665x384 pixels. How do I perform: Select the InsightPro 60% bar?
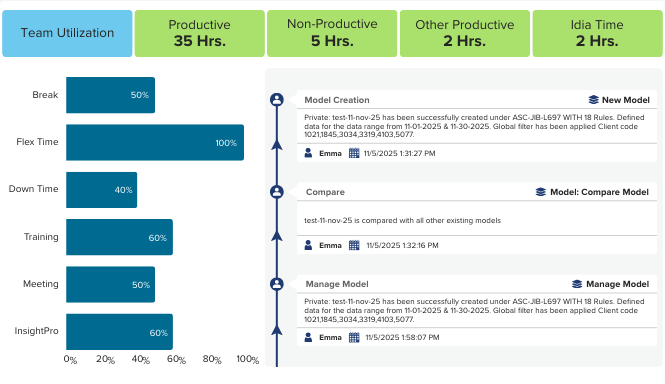click(x=119, y=332)
